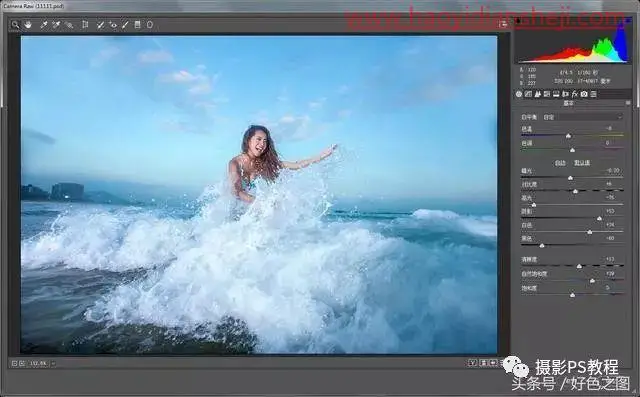The width and height of the screenshot is (640, 397).
Task: Select the Red Eye Removal tool
Action: [113, 25]
